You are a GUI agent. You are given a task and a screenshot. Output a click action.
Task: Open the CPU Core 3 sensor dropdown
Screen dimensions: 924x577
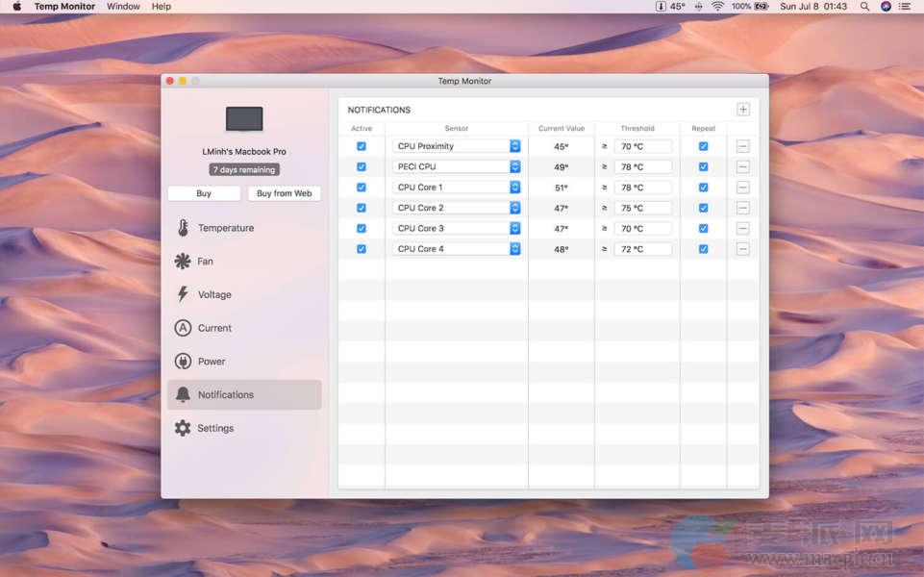coord(514,229)
